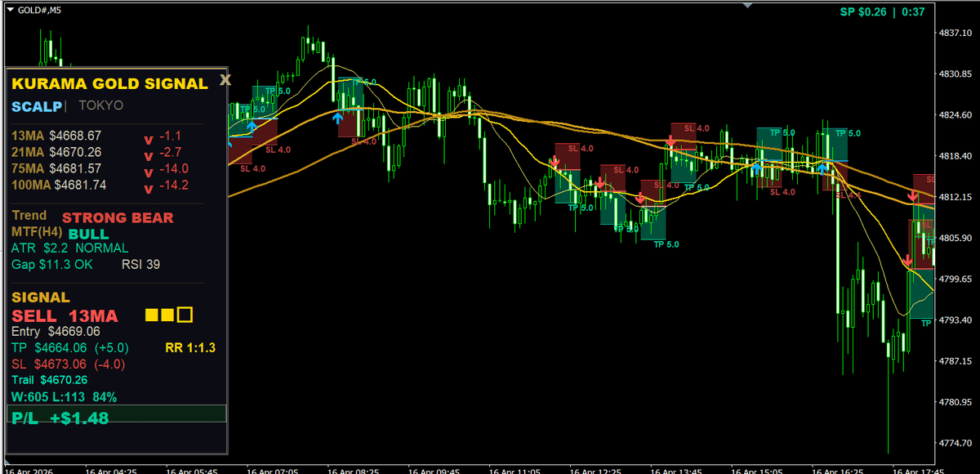Click the SL $4673.06 (-4.0) line

(68, 364)
